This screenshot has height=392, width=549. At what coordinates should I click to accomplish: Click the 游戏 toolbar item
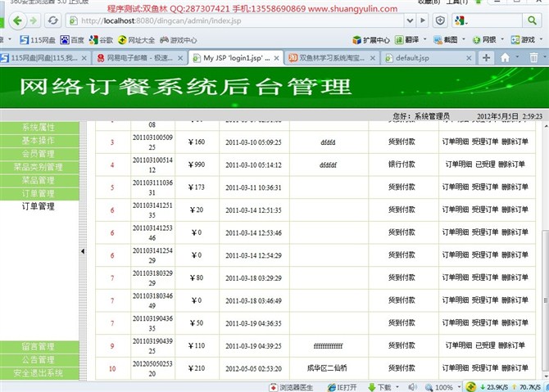(523, 40)
